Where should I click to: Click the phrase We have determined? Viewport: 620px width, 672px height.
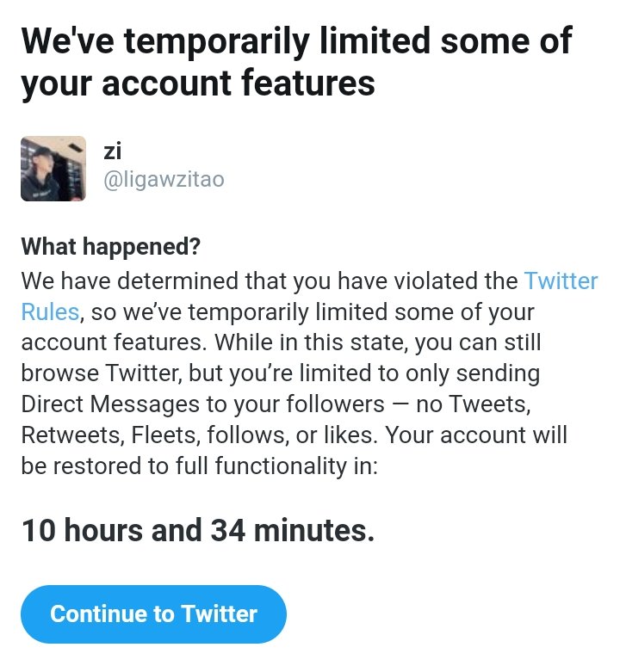pyautogui.click(x=129, y=281)
